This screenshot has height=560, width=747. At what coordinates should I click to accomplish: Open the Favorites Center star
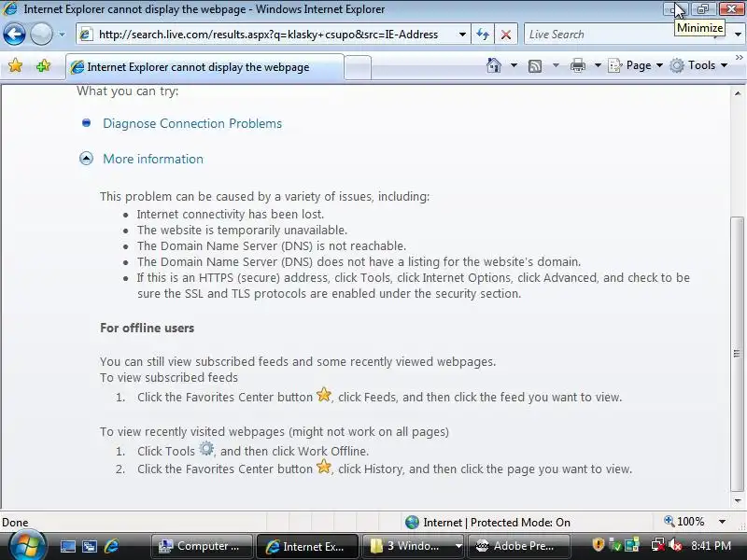[15, 65]
